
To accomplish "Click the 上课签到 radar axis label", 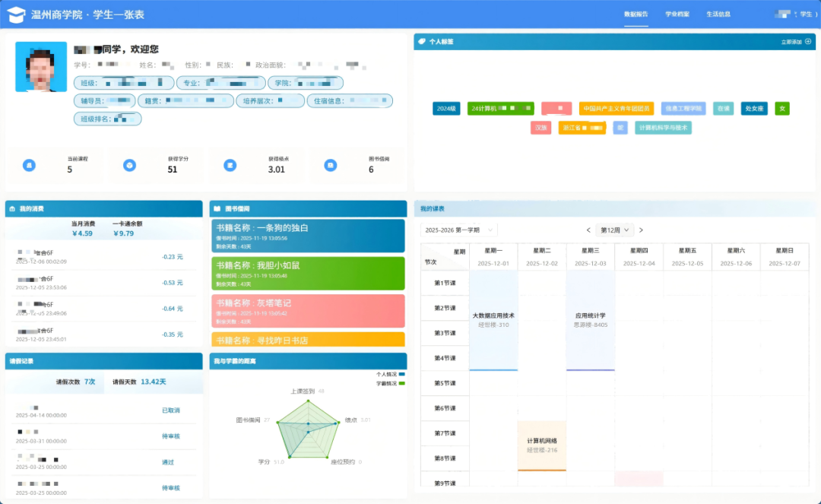I will (x=303, y=391).
